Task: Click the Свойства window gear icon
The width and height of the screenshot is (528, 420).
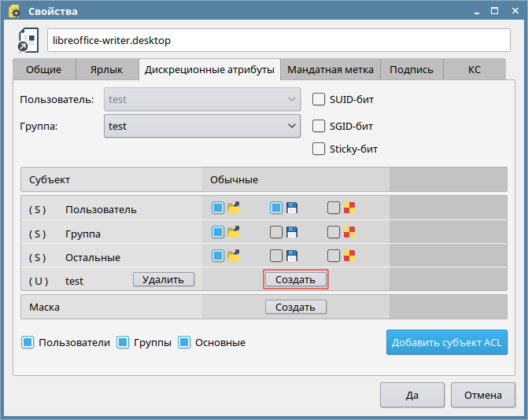Action: click(x=13, y=12)
